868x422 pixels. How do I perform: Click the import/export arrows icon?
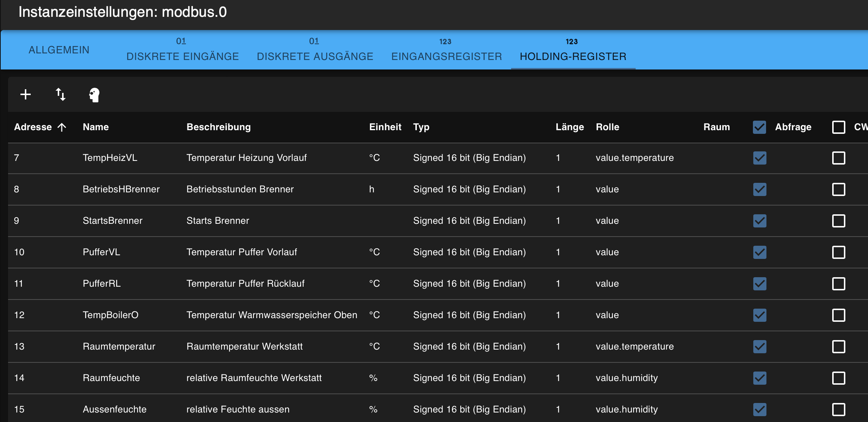click(60, 94)
